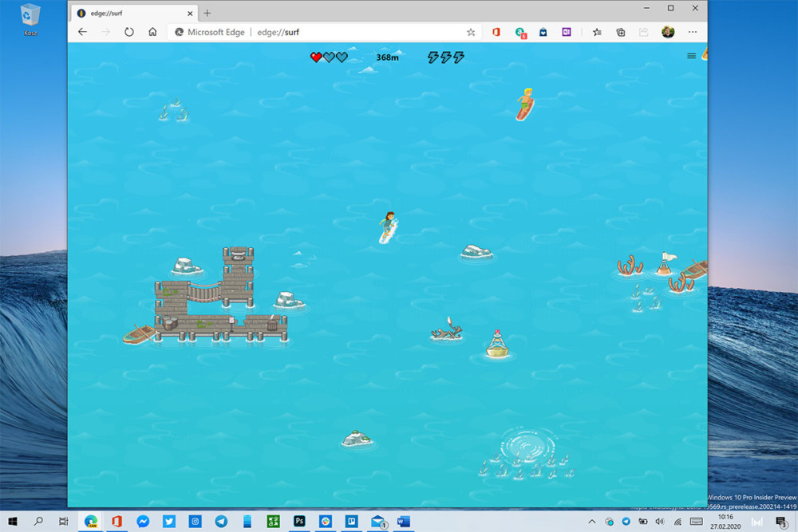Viewport: 798px width, 532px height.
Task: Go back using the browser back arrow
Action: click(x=82, y=32)
